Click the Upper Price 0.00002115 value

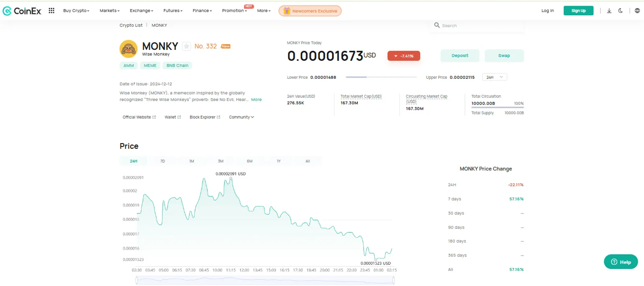coord(462,77)
